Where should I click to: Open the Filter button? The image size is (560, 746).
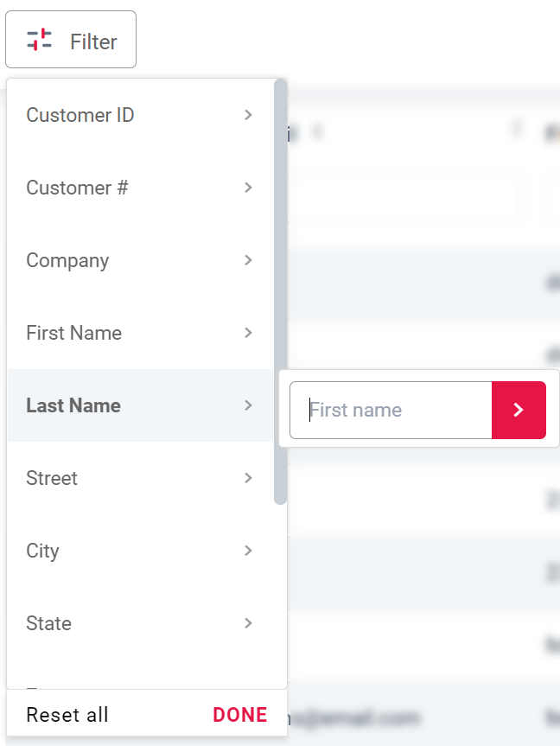(x=71, y=40)
